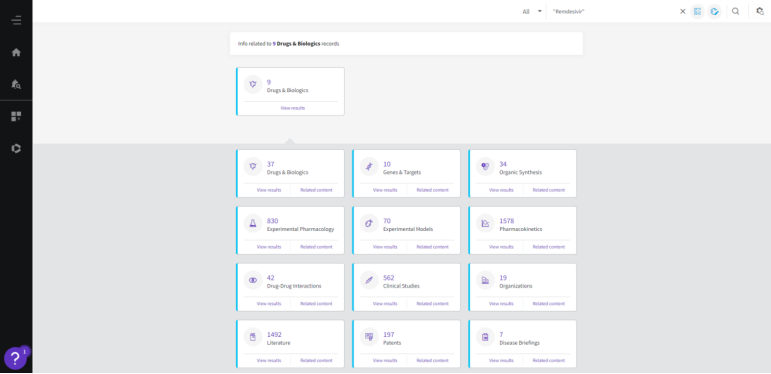Open the All search scope dropdown
Viewport: 771px width, 374px height.
pyautogui.click(x=532, y=11)
